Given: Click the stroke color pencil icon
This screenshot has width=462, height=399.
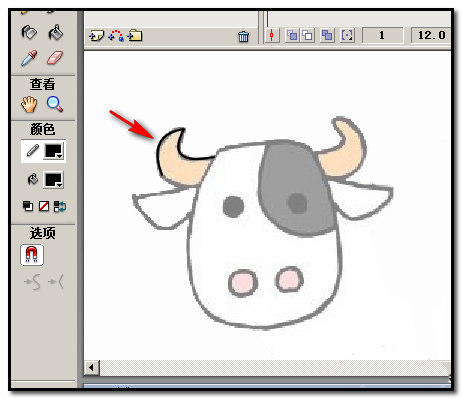Looking at the screenshot, I should 33,151.
